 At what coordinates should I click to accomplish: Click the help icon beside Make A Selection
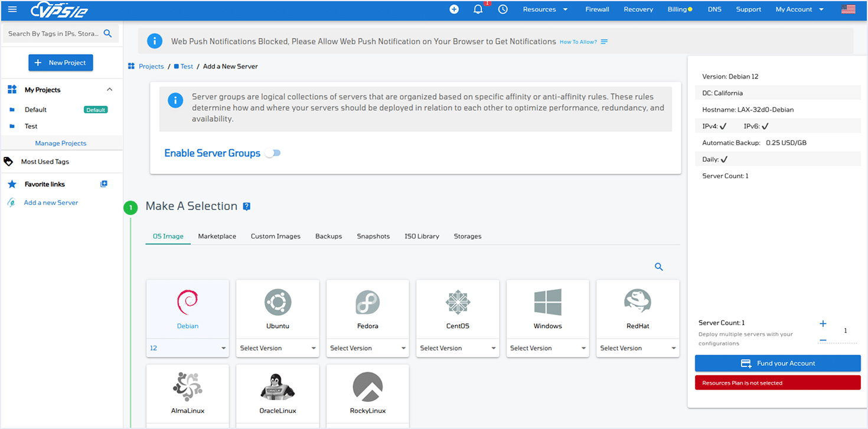(247, 207)
